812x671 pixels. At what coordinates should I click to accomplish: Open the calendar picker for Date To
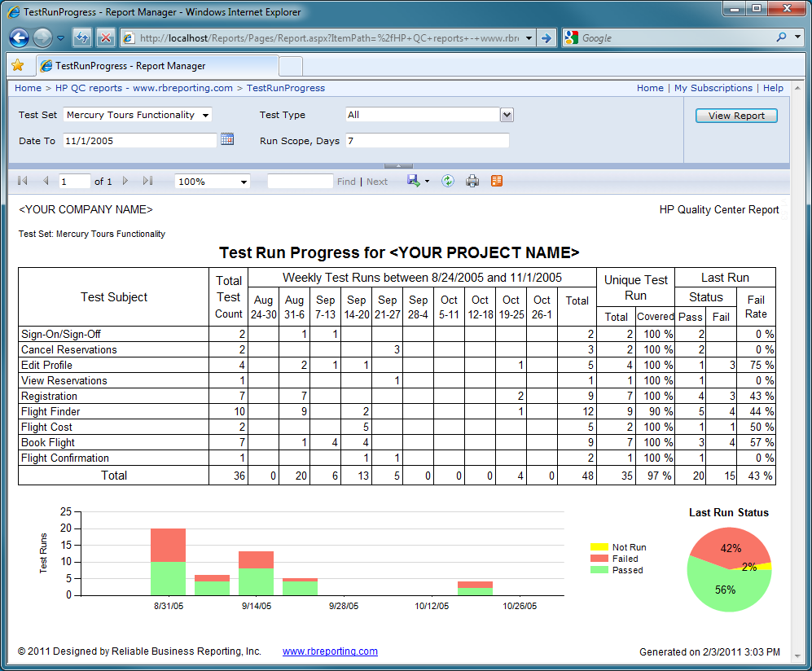pos(229,138)
